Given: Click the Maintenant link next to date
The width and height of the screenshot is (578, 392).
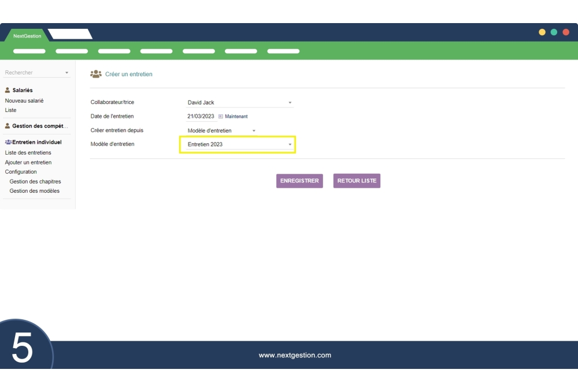Looking at the screenshot, I should point(236,117).
